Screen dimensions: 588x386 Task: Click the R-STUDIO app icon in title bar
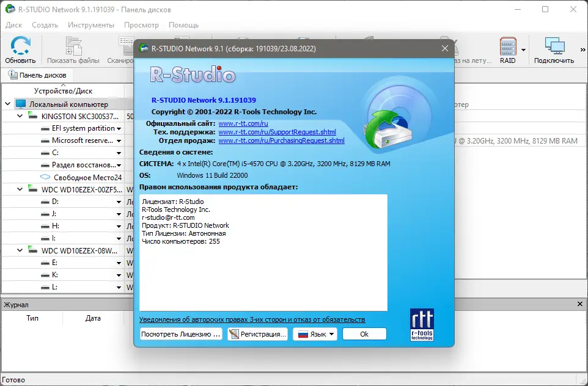pos(10,9)
